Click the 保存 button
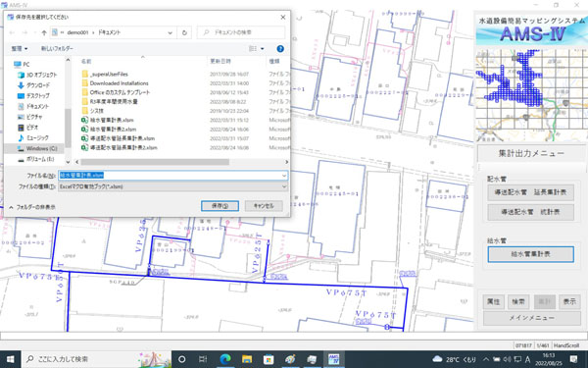Viewport: 588px width, 368px height. (220, 206)
